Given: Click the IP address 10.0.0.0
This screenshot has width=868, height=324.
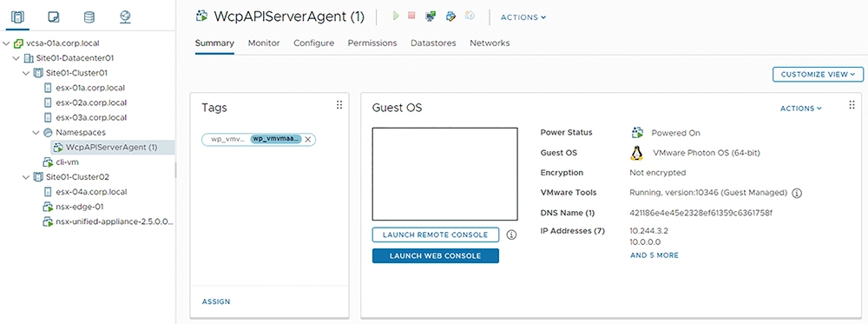Looking at the screenshot, I should point(646,242).
